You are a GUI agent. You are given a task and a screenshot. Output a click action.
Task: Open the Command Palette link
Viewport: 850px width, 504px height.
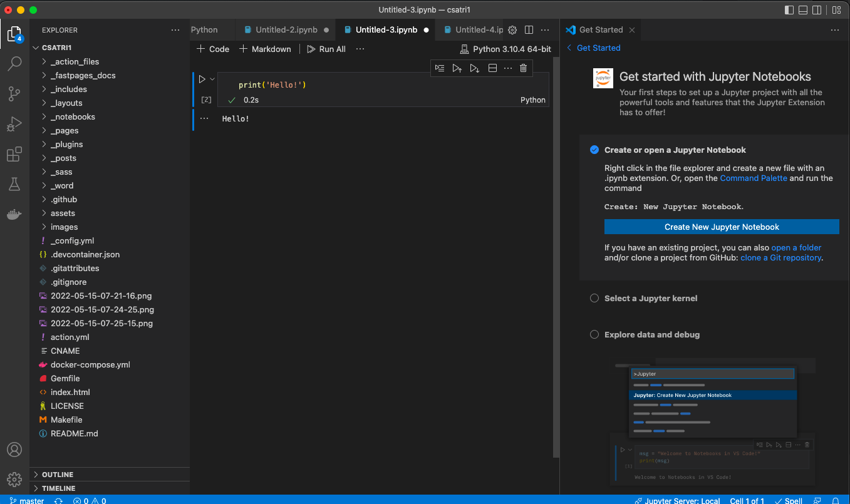click(753, 178)
